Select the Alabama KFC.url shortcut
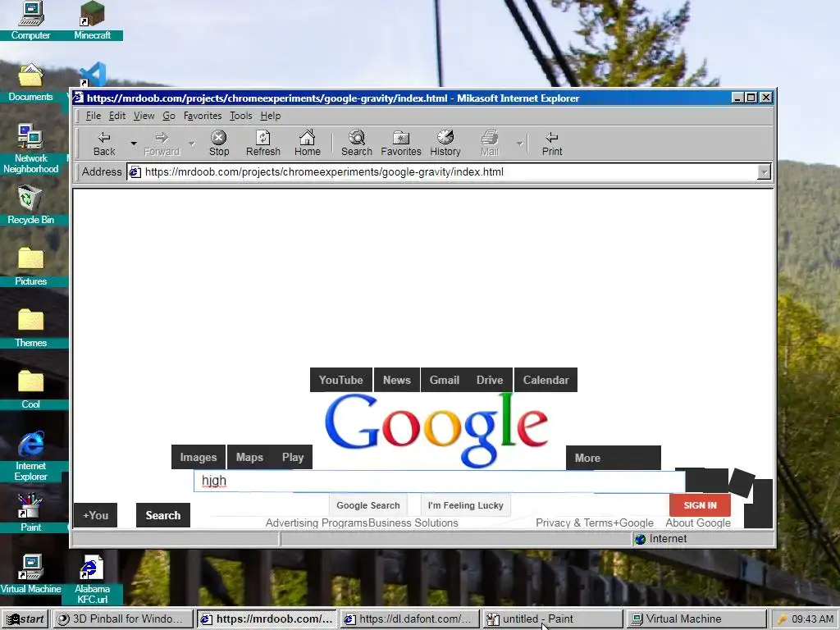Screen dimensions: 840x630 (x=92, y=580)
